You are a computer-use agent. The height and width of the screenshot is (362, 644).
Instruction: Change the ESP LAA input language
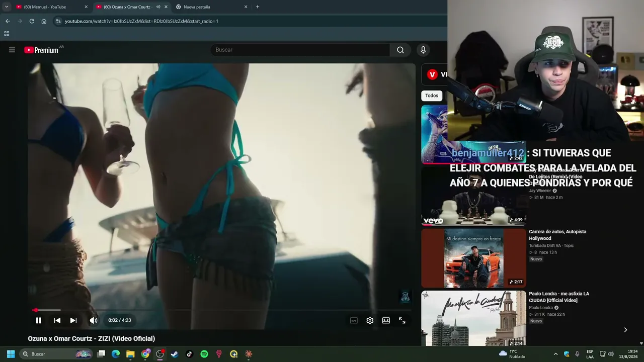[x=590, y=354]
